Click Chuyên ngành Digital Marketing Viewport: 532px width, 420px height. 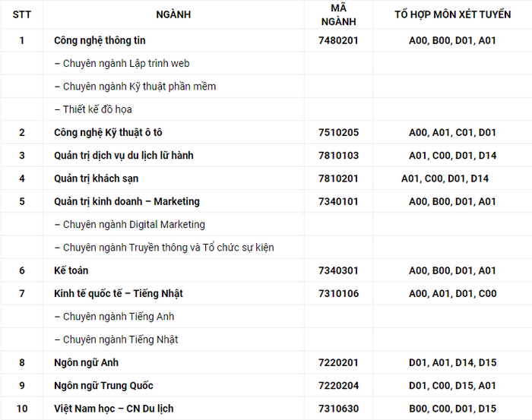pyautogui.click(x=130, y=224)
